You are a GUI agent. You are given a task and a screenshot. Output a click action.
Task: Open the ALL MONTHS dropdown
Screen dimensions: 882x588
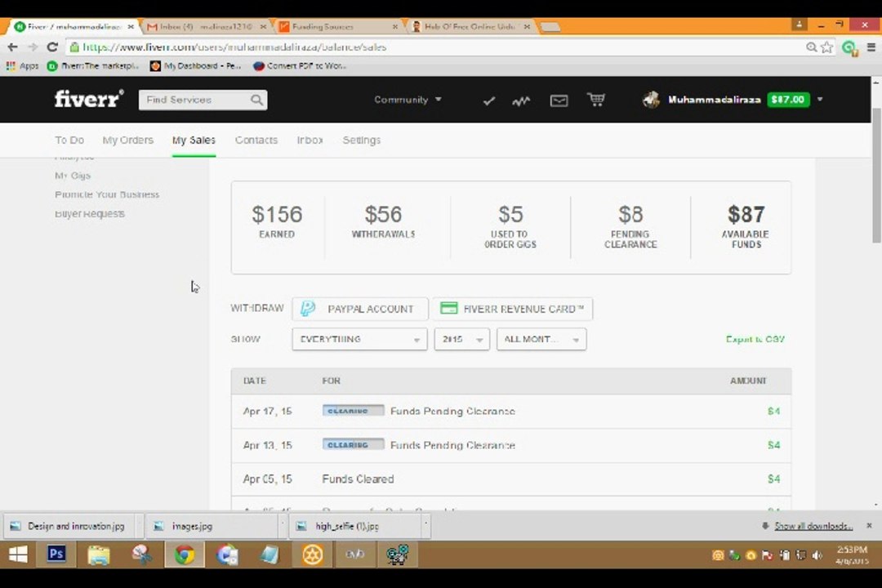541,339
